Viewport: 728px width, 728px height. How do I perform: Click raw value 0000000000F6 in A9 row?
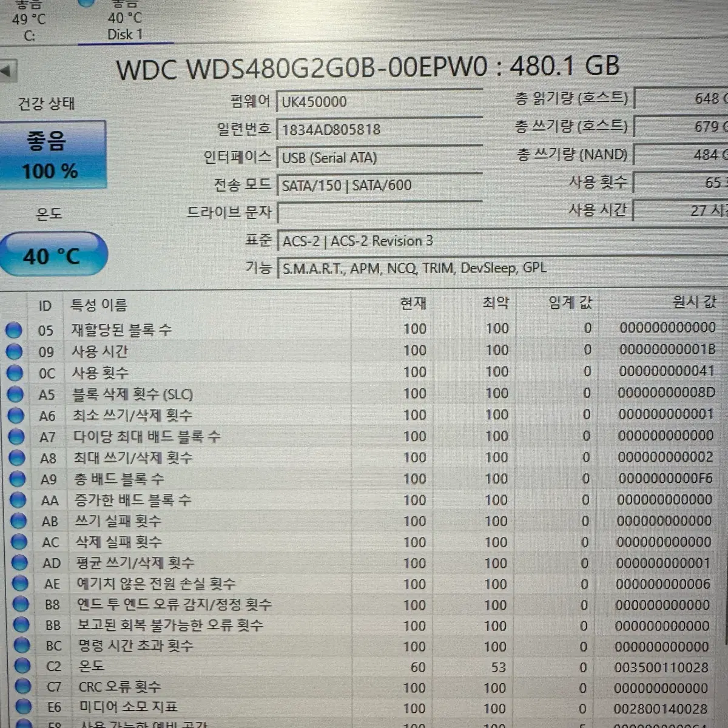(x=666, y=478)
